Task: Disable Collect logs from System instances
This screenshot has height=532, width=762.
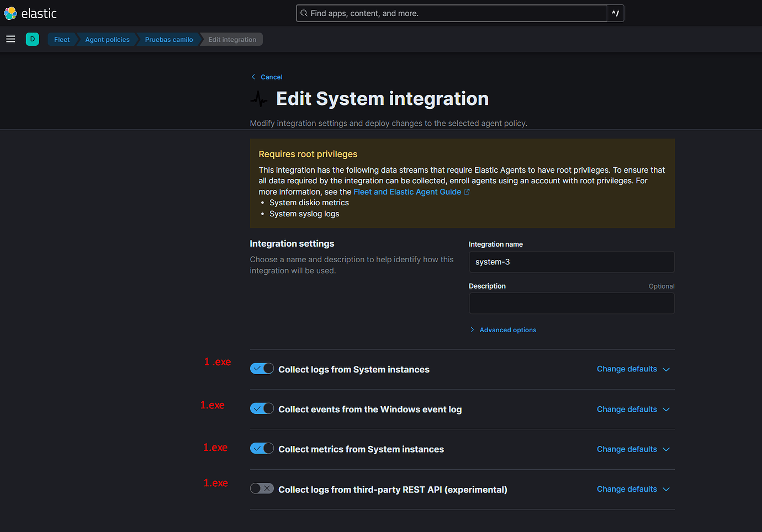Action: point(261,368)
